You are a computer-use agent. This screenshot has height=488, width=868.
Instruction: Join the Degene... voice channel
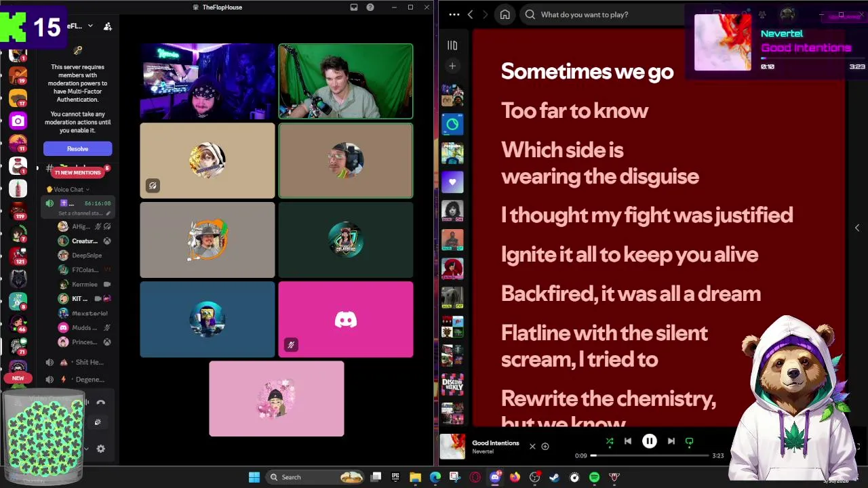coord(77,380)
